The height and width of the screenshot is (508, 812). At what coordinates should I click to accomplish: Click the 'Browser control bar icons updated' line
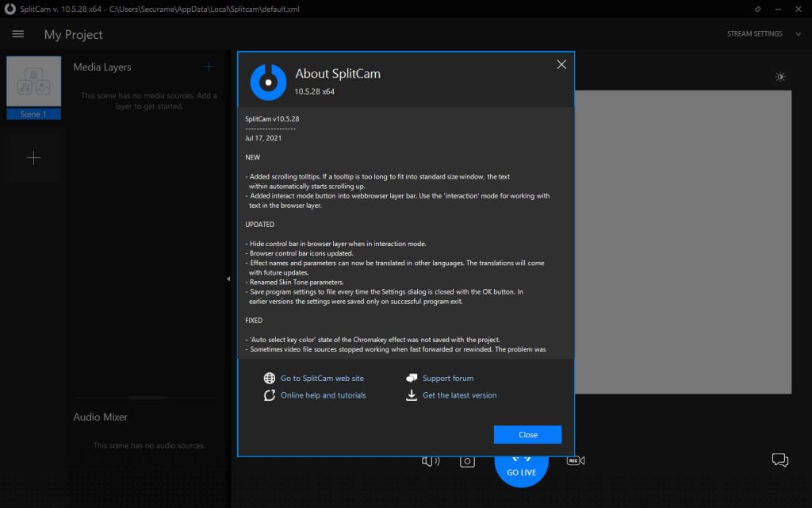point(299,253)
